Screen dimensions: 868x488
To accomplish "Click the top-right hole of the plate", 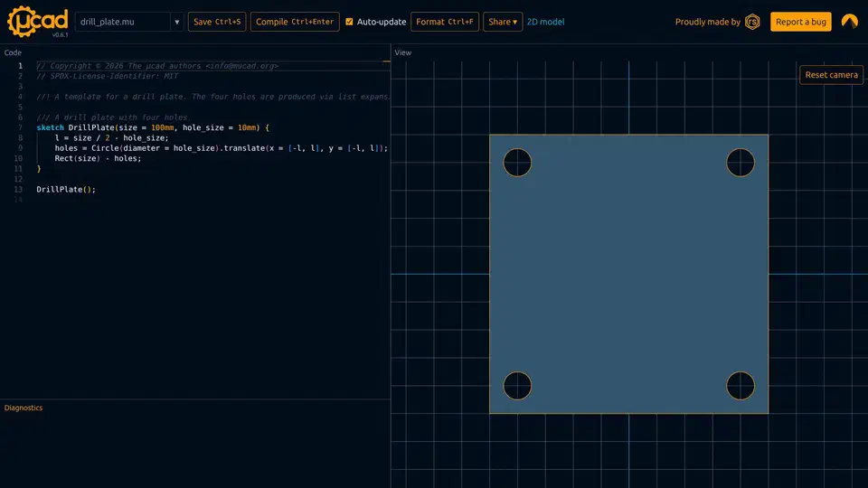I will click(x=741, y=163).
